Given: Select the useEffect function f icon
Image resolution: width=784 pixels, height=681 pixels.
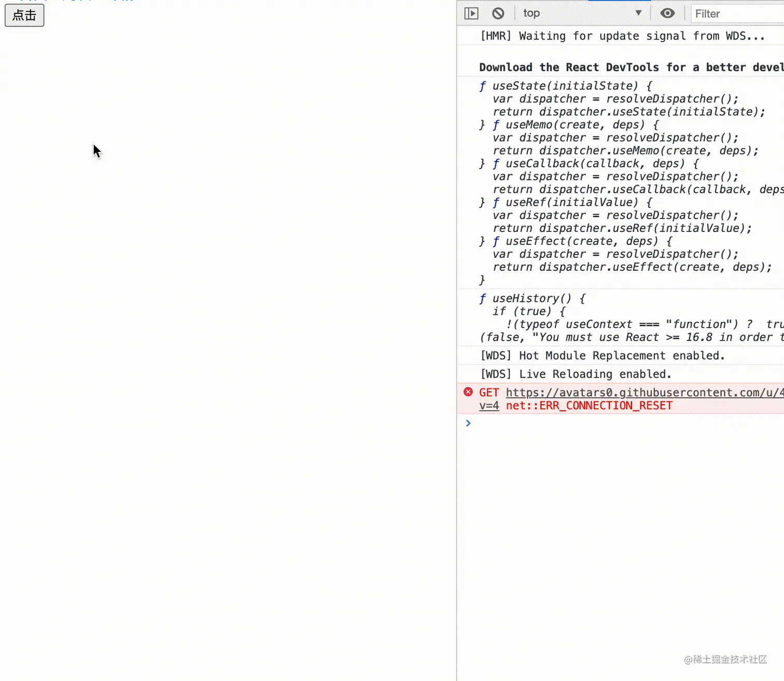Looking at the screenshot, I should 496,241.
